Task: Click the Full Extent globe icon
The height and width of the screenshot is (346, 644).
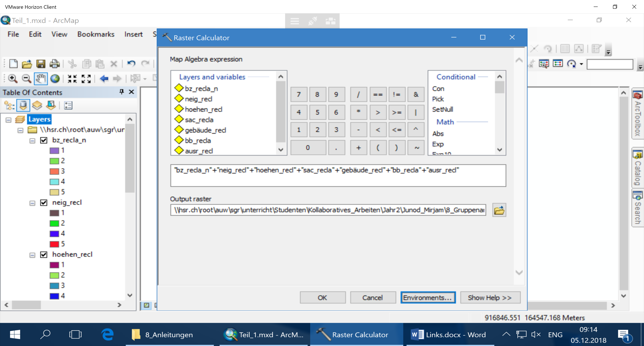Action: pos(55,78)
